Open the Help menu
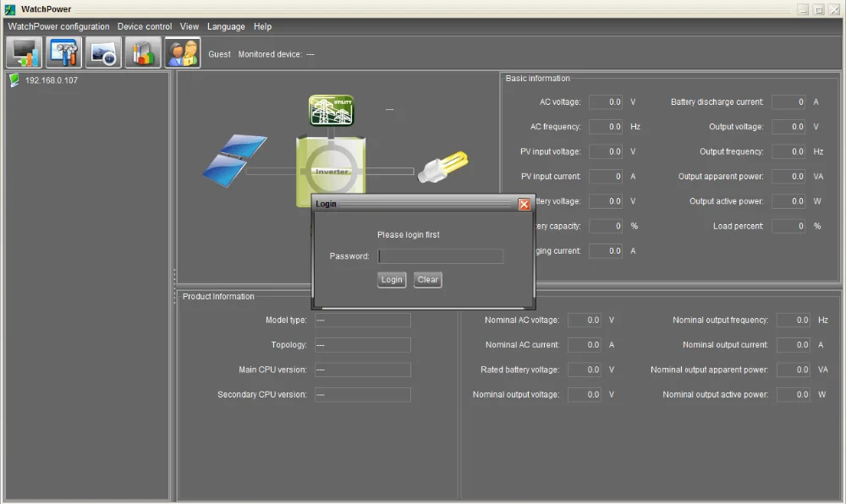Viewport: 846px width, 504px height. (x=262, y=26)
